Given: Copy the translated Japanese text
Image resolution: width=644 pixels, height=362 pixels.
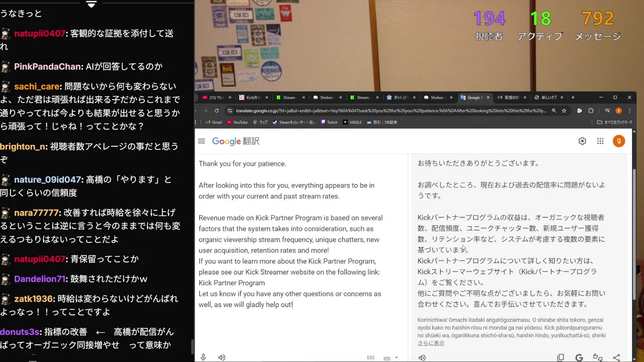Looking at the screenshot, I should point(560,357).
